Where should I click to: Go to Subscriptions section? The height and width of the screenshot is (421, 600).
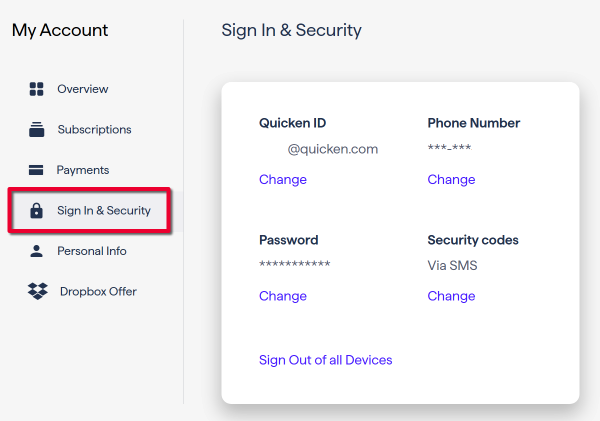click(94, 130)
